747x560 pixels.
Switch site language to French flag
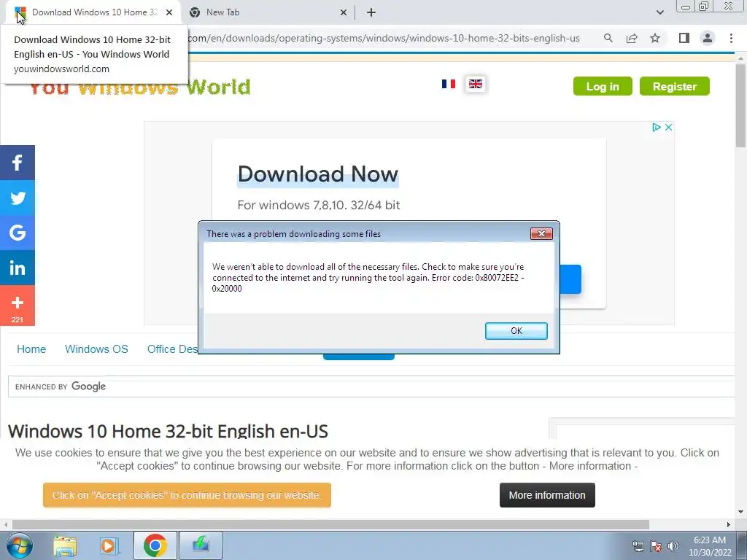tap(449, 84)
